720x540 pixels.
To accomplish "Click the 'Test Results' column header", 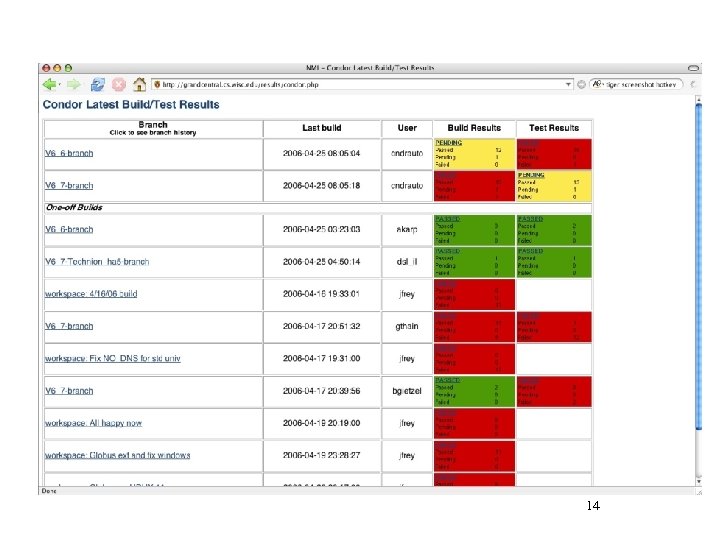I will point(554,128).
